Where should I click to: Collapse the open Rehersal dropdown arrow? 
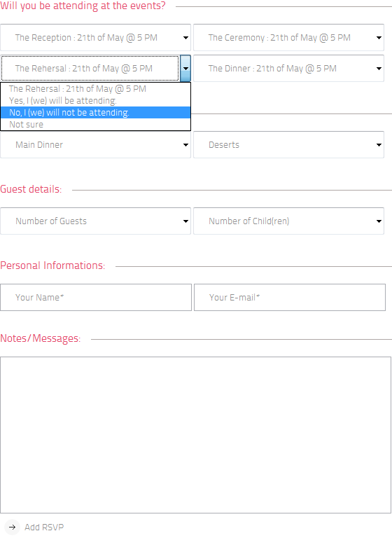coord(185,68)
